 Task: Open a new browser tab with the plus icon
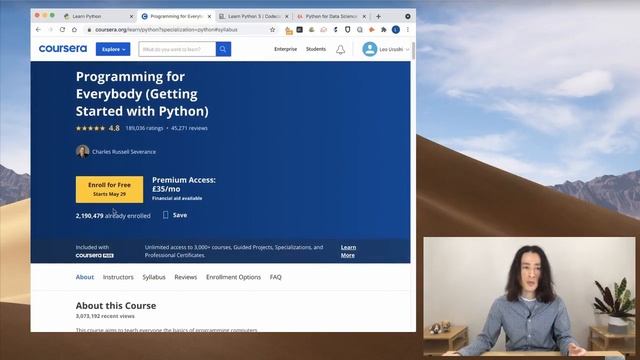point(378,16)
